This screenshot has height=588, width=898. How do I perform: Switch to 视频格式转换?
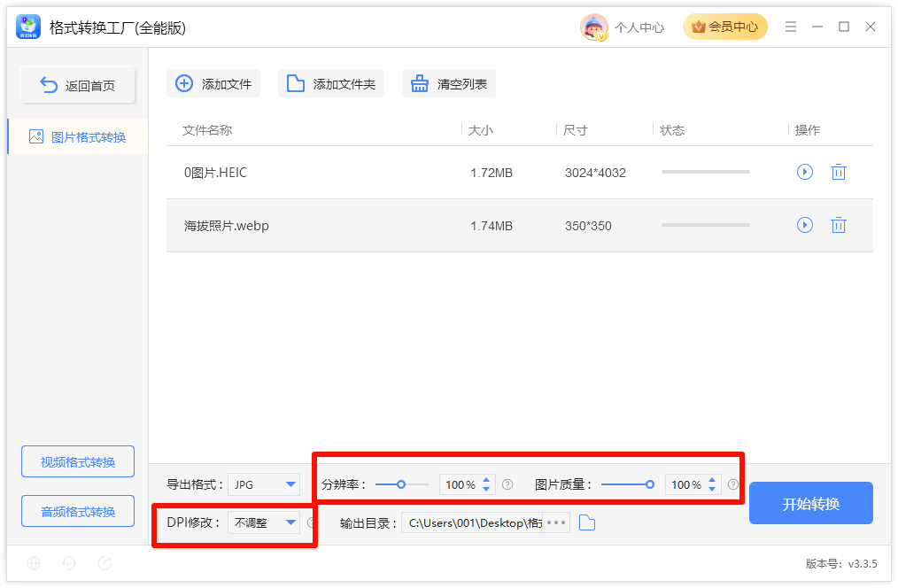coord(78,461)
